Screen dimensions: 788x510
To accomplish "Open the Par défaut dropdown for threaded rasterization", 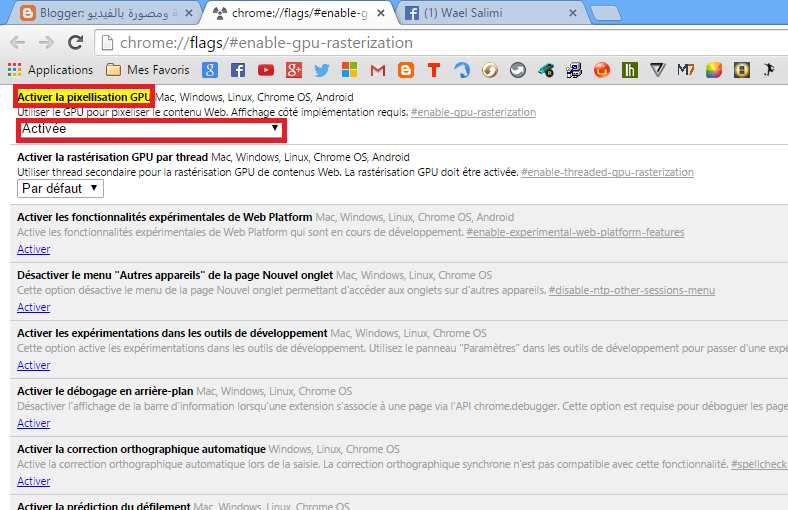I will click(x=60, y=189).
